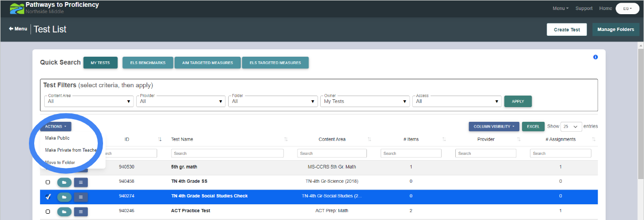The image size is (644, 220).
Task: Check the ACT Practice Test row checkbox
Action: click(48, 212)
